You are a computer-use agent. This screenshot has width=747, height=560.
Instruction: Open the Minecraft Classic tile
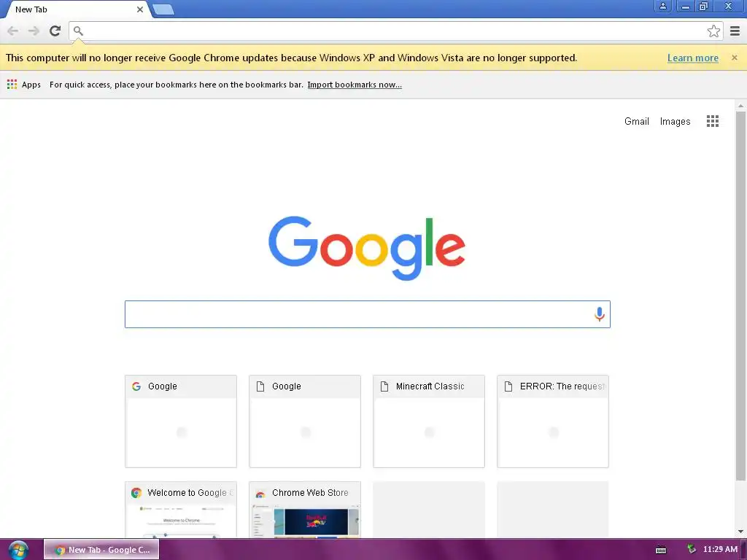point(429,421)
